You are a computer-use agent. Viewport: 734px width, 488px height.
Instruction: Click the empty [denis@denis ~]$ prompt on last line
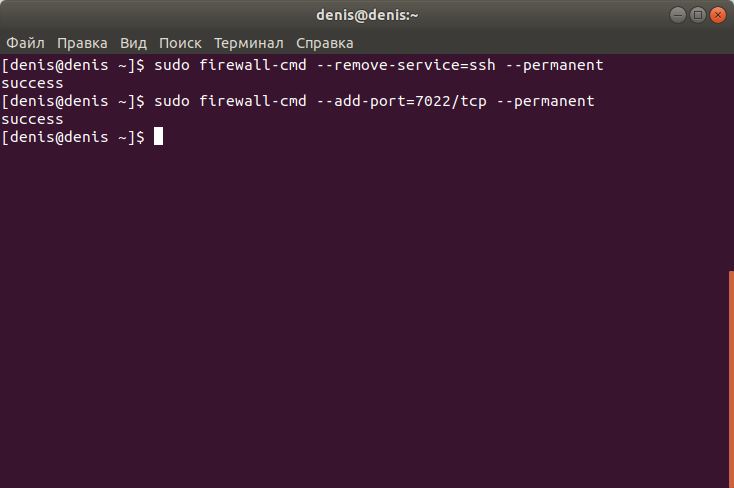pyautogui.click(x=73, y=137)
